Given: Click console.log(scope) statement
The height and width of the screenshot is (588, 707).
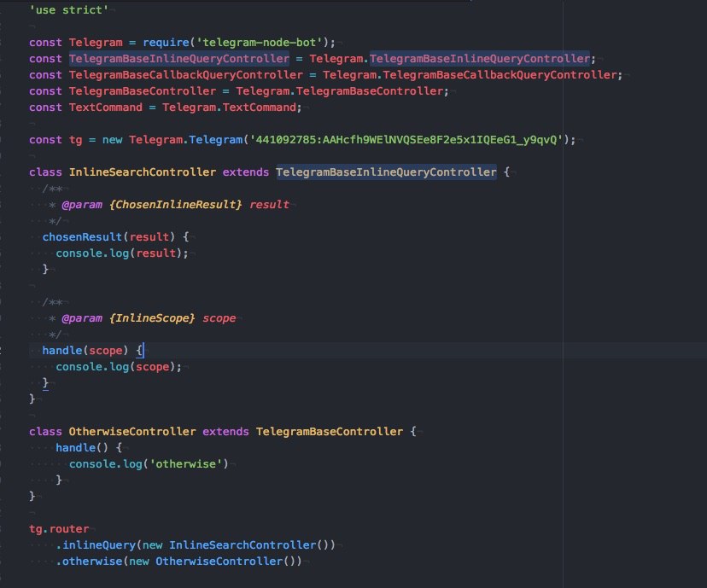Looking at the screenshot, I should (119, 367).
